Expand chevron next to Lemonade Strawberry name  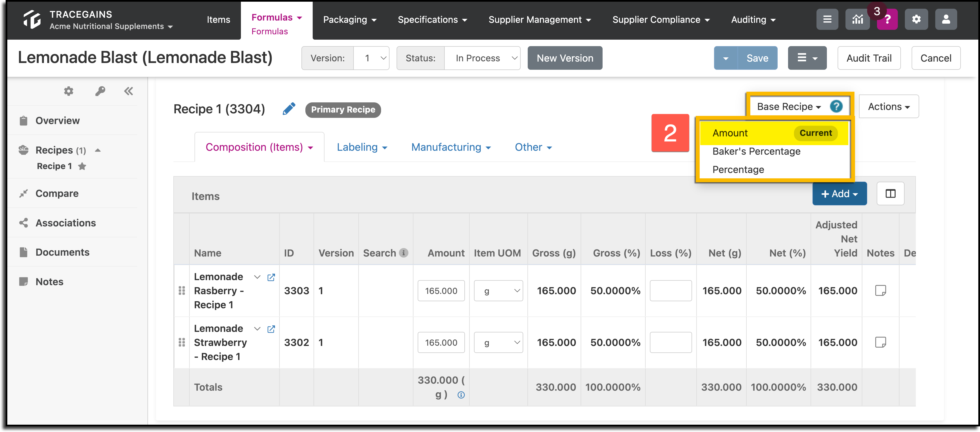click(257, 328)
